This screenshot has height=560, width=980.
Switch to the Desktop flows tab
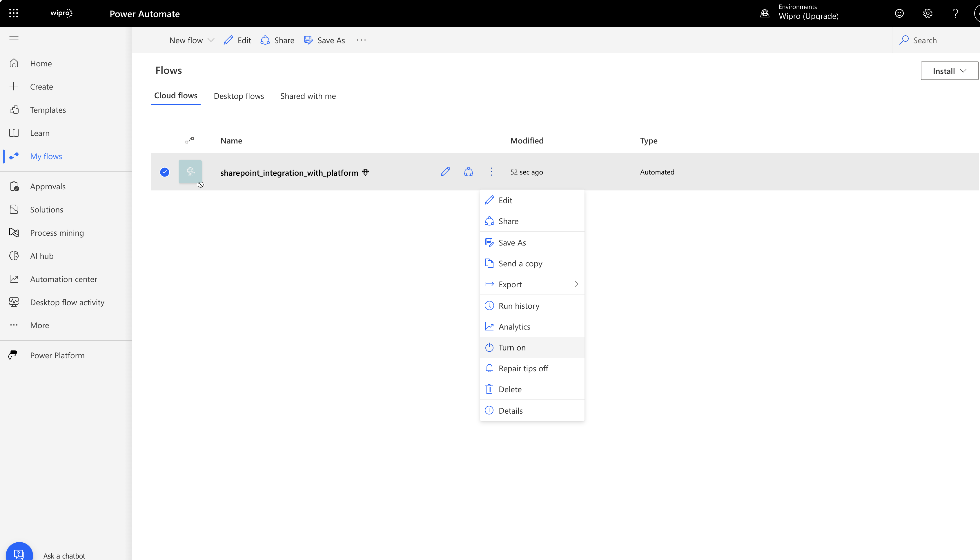[x=239, y=96]
